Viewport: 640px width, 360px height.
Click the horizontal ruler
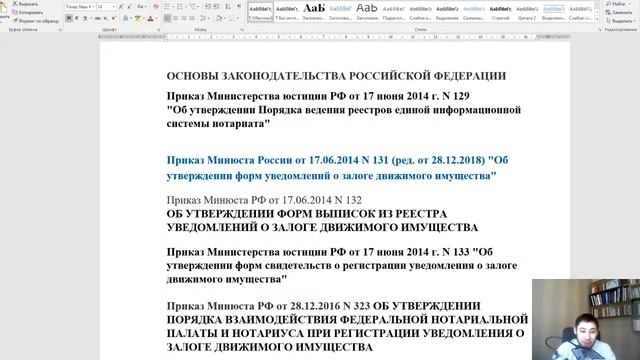point(335,37)
